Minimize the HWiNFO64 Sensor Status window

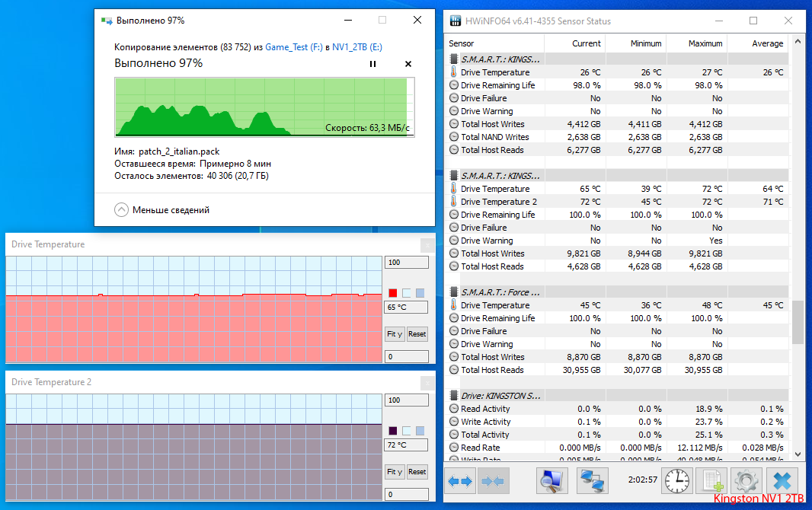[719, 21]
